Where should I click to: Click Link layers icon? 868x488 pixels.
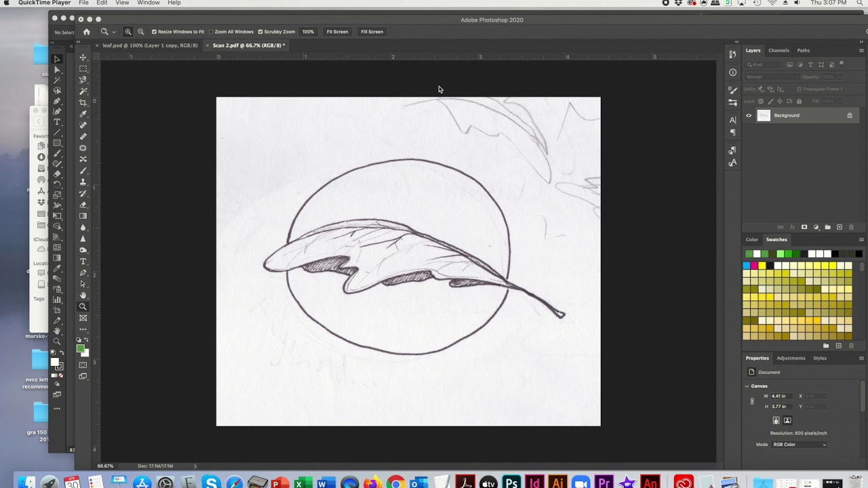(781, 227)
